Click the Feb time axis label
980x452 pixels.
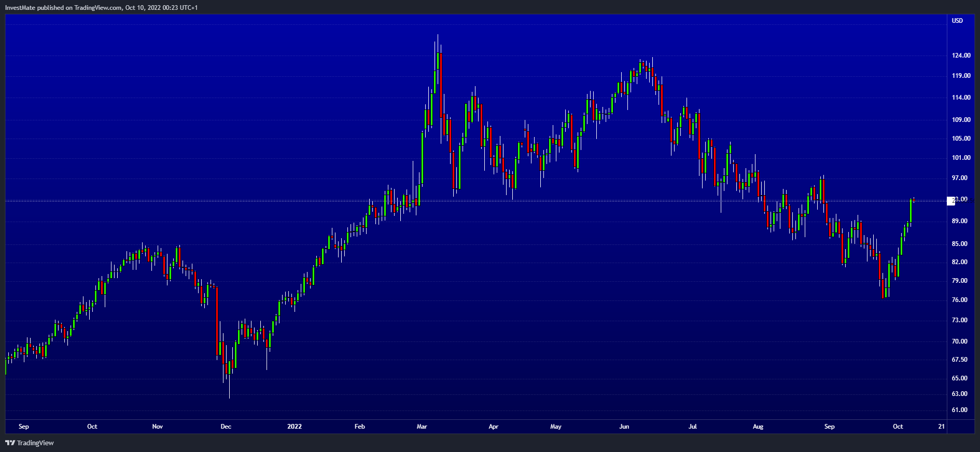tap(360, 427)
